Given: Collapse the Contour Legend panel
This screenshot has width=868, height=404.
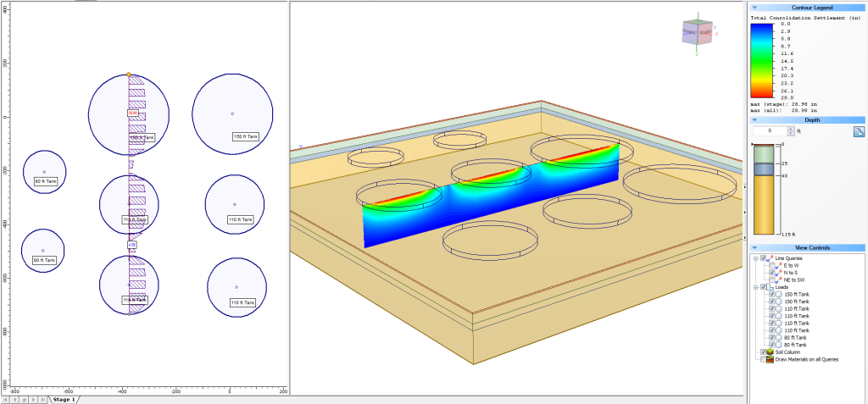Looking at the screenshot, I should (x=754, y=7).
